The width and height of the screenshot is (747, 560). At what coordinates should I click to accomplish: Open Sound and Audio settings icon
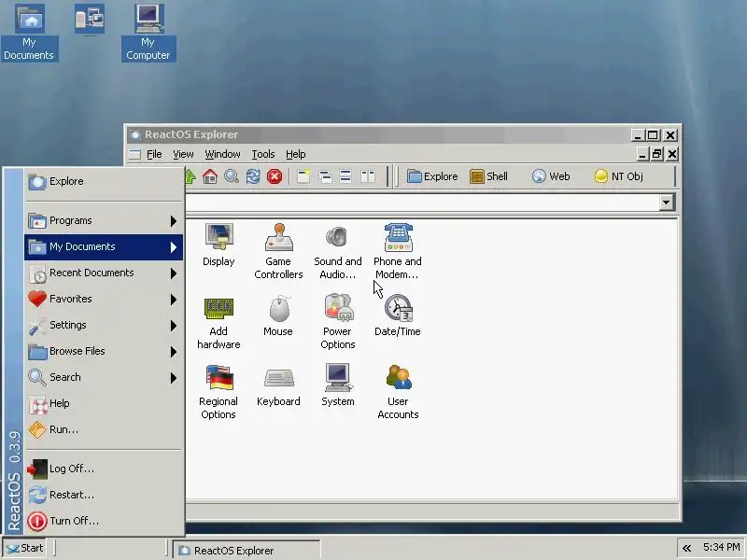tap(338, 251)
